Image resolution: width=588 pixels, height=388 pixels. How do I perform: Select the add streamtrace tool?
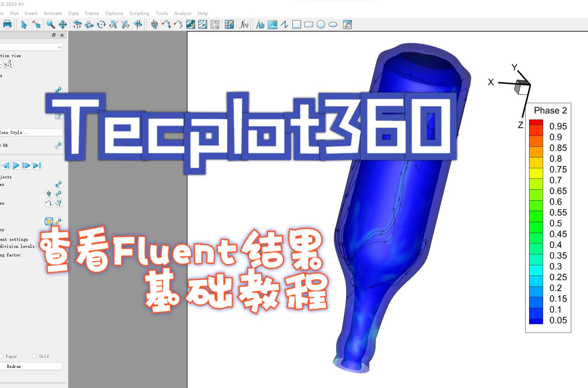[166, 25]
